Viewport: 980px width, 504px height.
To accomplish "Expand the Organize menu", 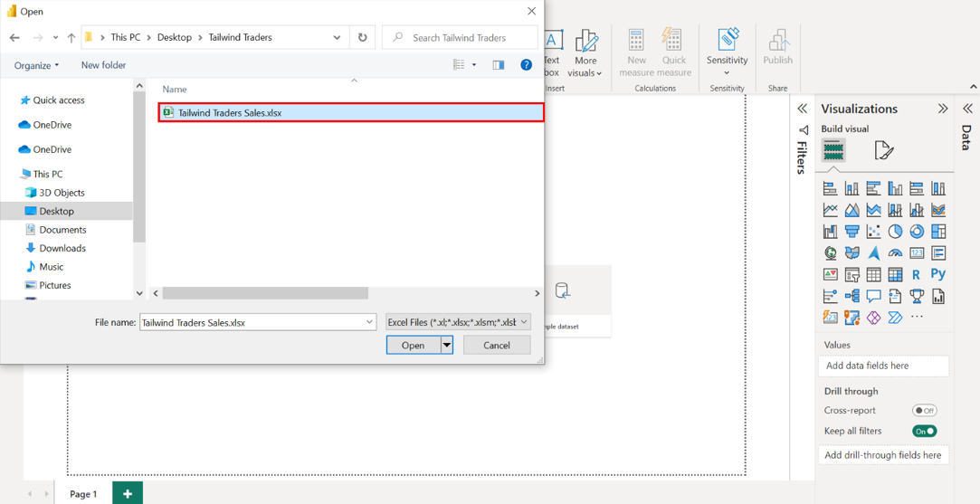I will coord(36,65).
